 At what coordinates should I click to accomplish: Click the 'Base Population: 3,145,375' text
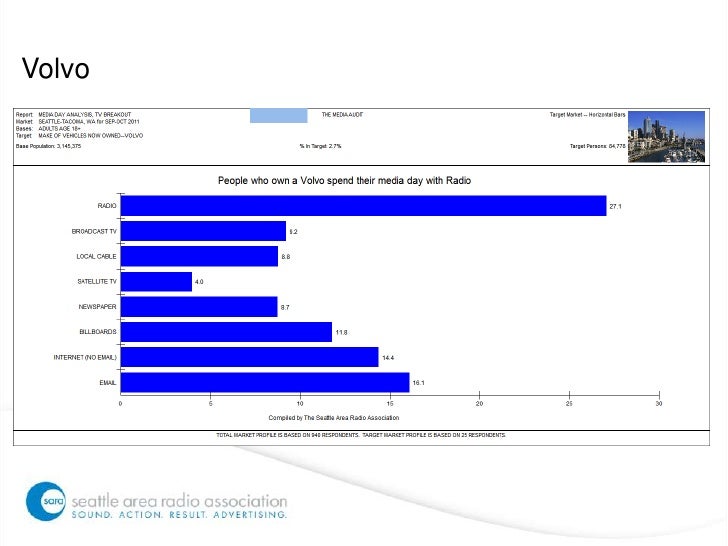[x=48, y=146]
